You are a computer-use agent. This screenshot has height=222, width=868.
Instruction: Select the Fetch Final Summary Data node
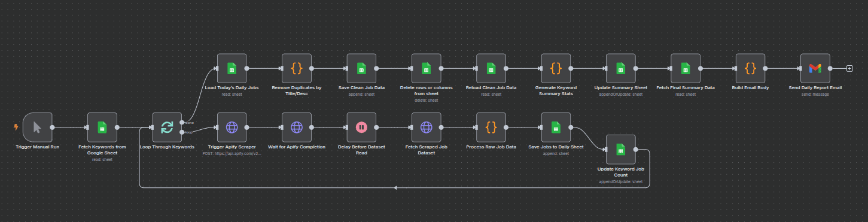pyautogui.click(x=686, y=68)
